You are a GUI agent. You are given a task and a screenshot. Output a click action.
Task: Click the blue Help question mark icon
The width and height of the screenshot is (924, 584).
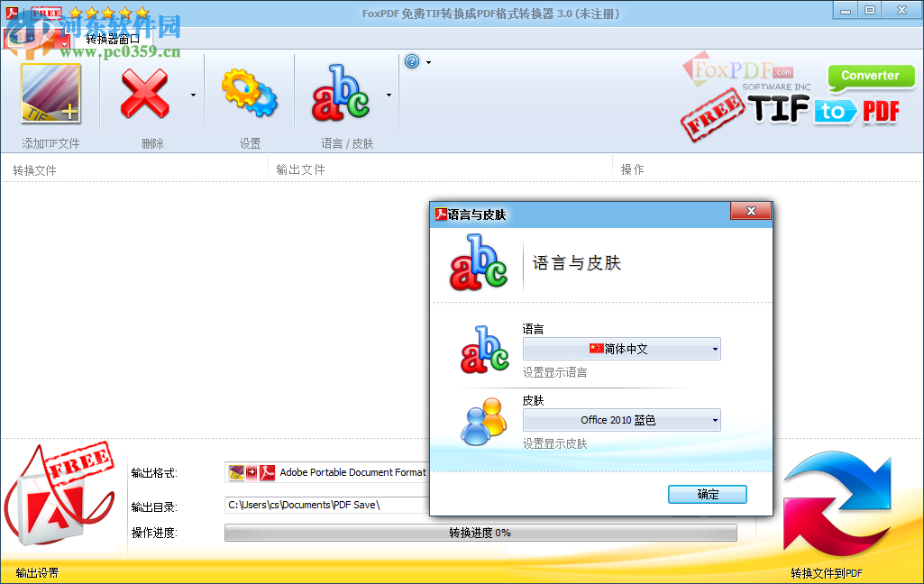(x=413, y=61)
